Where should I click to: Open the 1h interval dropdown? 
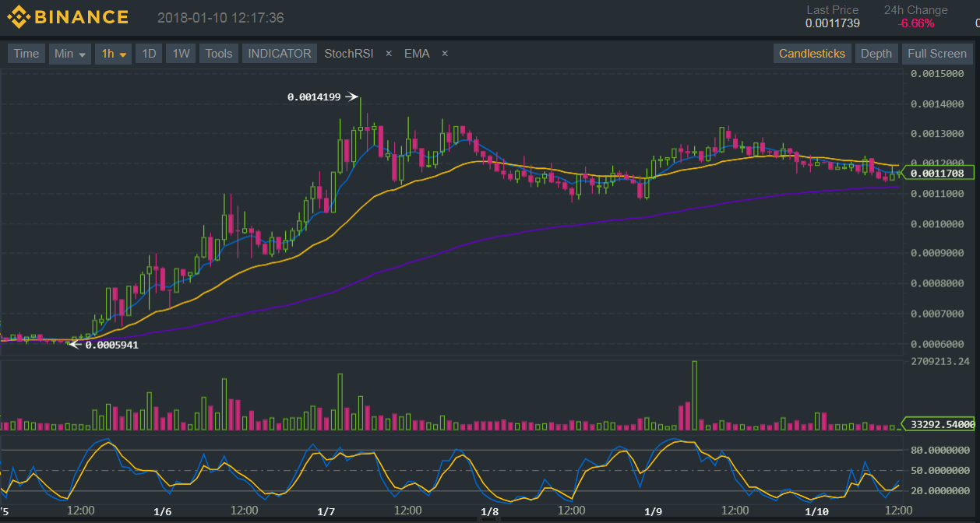click(x=114, y=54)
